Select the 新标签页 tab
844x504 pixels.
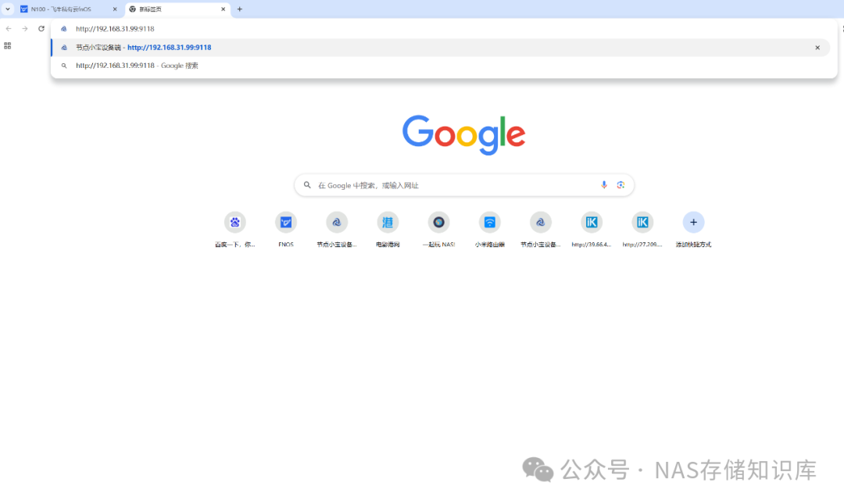point(177,9)
